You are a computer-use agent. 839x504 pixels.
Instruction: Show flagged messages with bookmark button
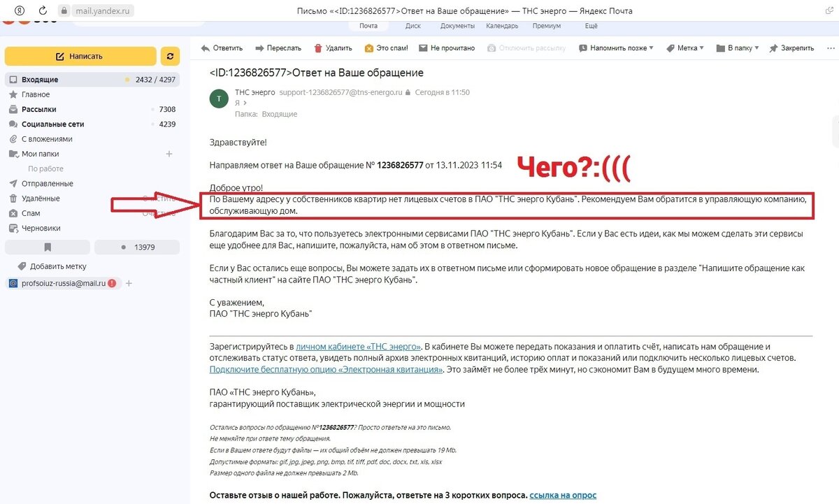[x=48, y=247]
